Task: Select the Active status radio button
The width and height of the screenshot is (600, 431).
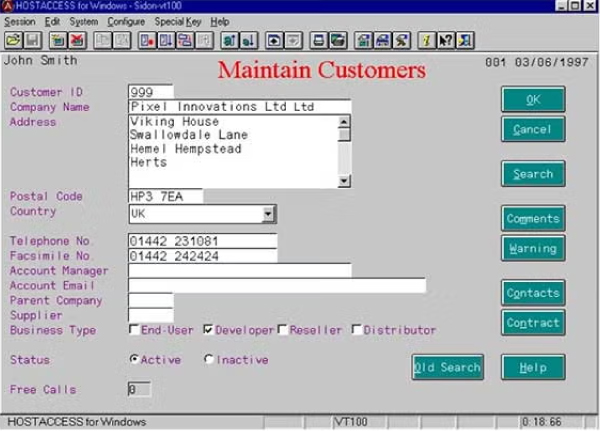Action: [x=134, y=359]
